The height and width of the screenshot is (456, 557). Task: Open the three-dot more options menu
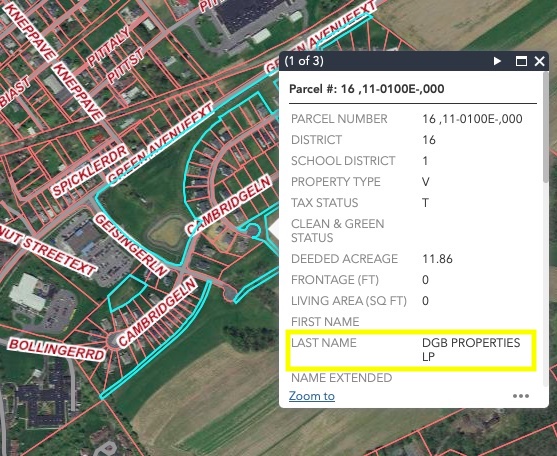[x=521, y=396]
